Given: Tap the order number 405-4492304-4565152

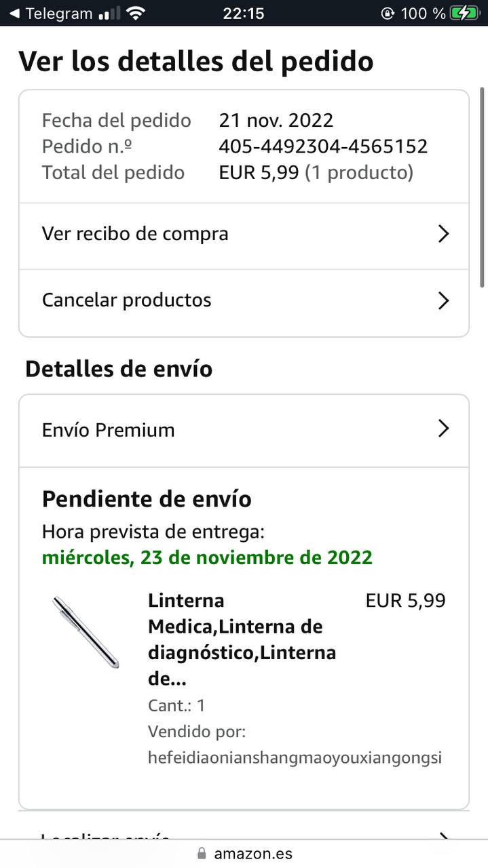Looking at the screenshot, I should [323, 146].
